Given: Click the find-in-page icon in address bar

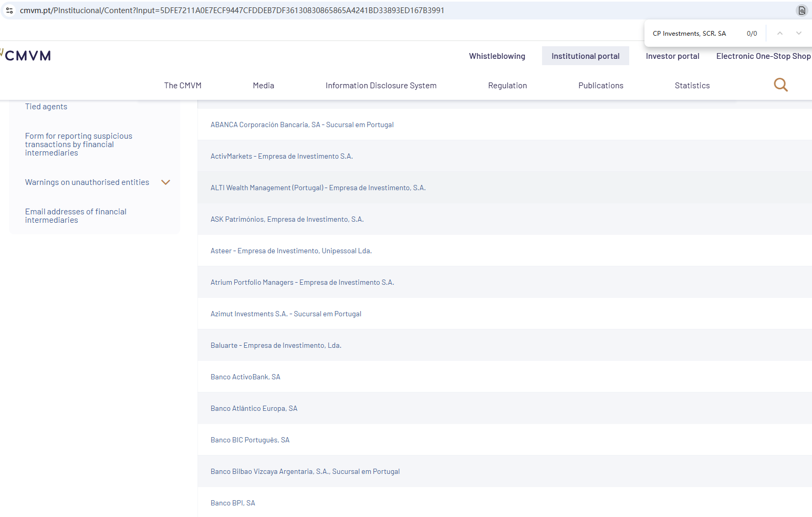Looking at the screenshot, I should 801,11.
